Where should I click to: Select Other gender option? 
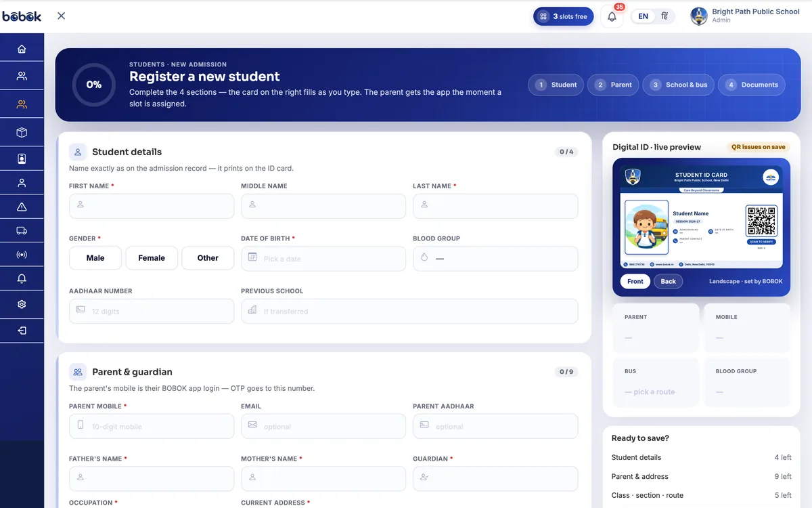pos(208,258)
